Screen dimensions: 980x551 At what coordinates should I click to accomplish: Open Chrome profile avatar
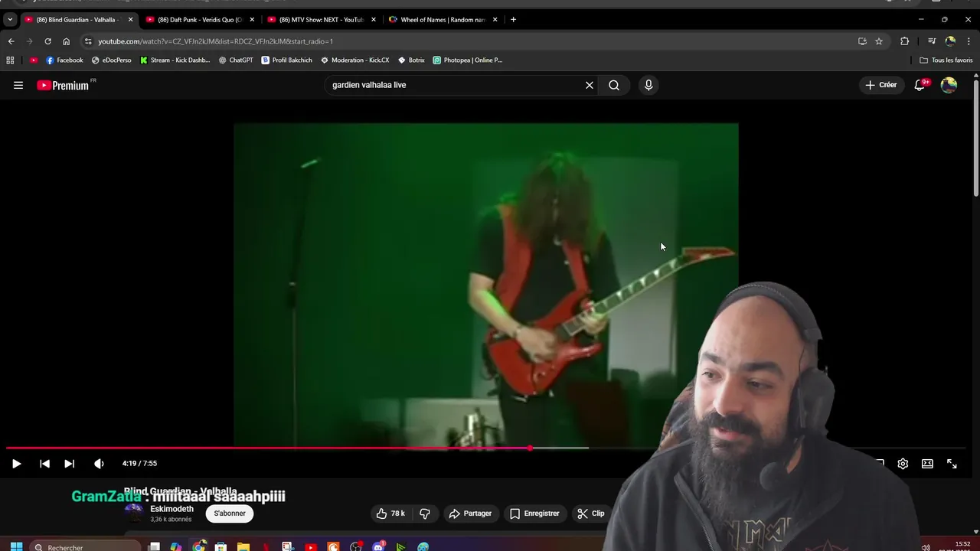coord(950,41)
